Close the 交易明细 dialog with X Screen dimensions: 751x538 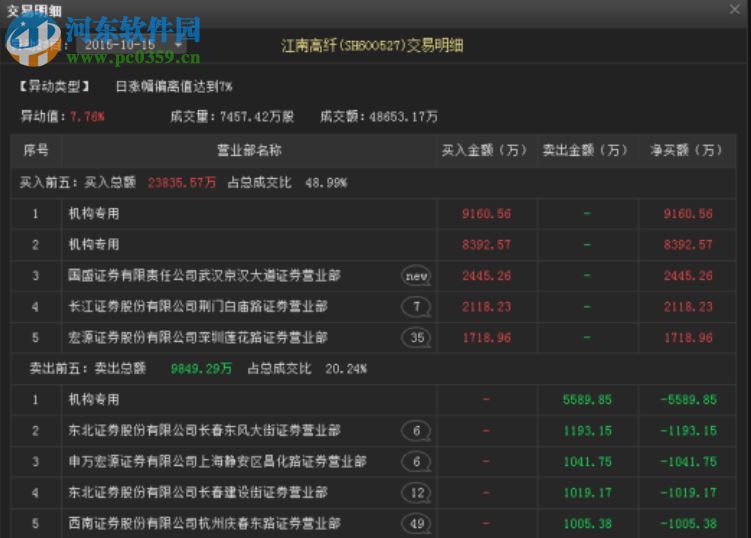click(734, 9)
